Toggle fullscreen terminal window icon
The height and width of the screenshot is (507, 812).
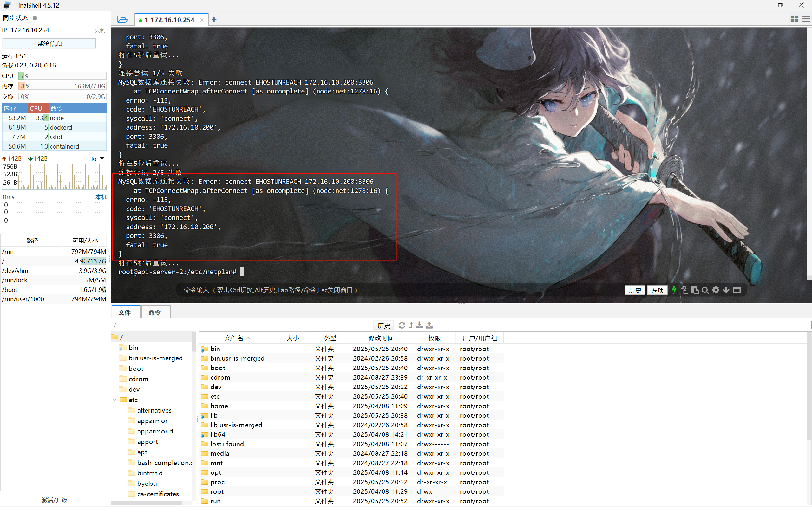(x=737, y=290)
